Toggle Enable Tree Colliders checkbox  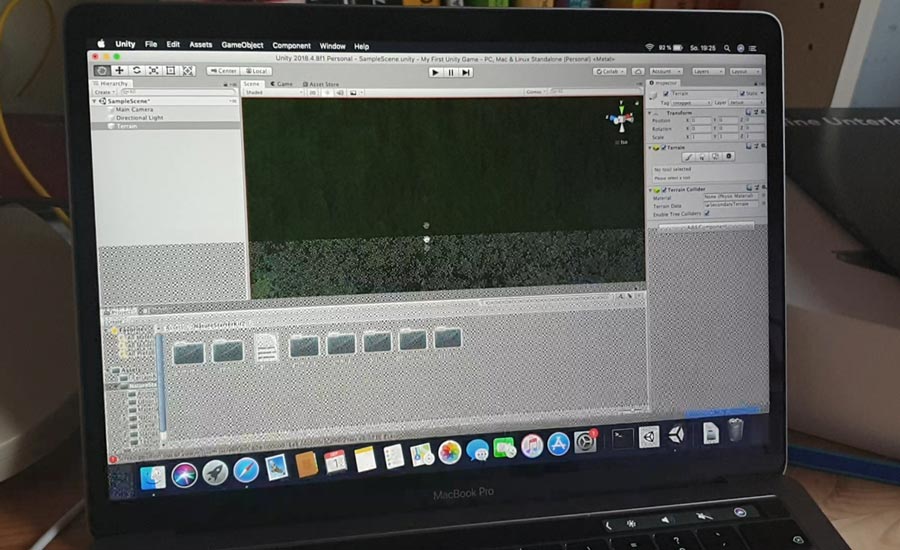point(707,213)
